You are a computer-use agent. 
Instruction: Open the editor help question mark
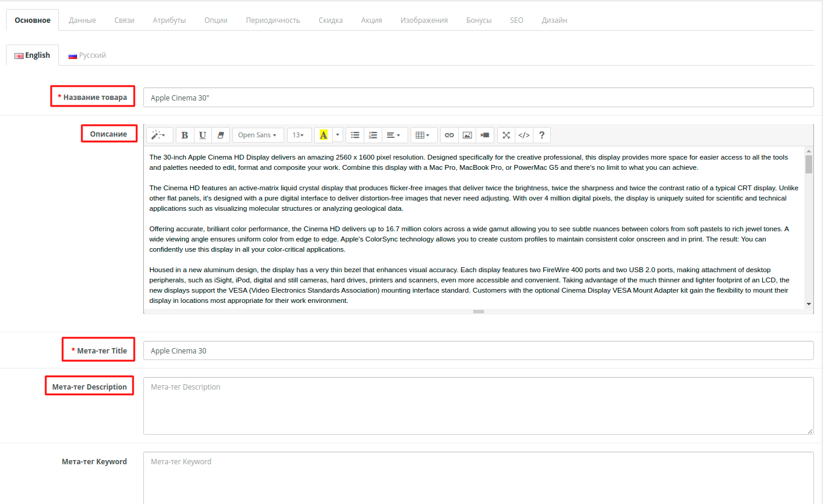tap(542, 135)
